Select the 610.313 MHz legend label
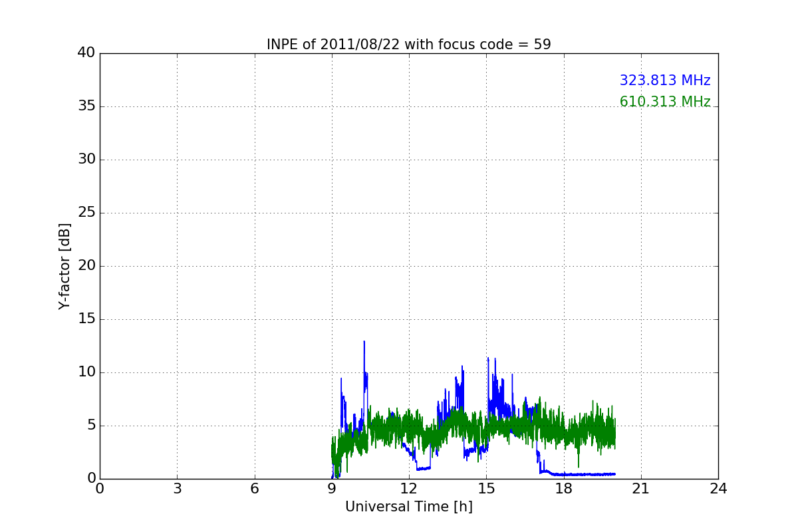 (665, 102)
